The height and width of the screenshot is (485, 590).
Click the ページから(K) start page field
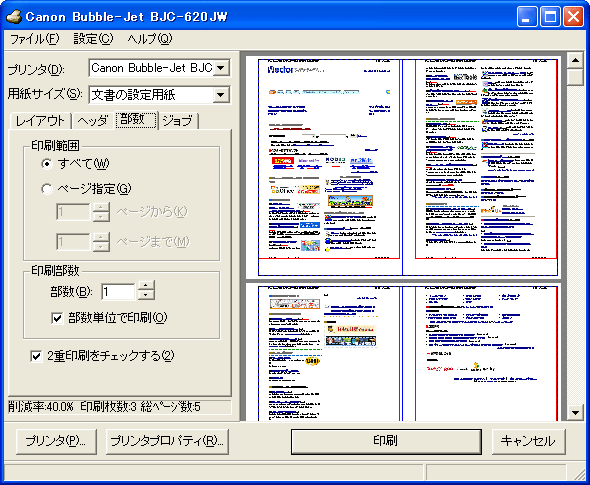[x=73, y=212]
